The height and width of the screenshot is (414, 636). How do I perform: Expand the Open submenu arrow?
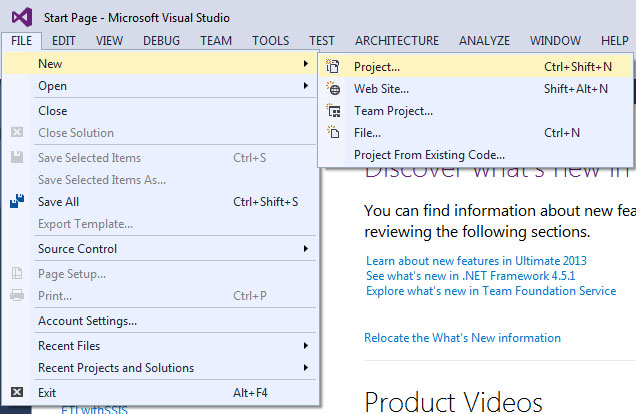(305, 86)
